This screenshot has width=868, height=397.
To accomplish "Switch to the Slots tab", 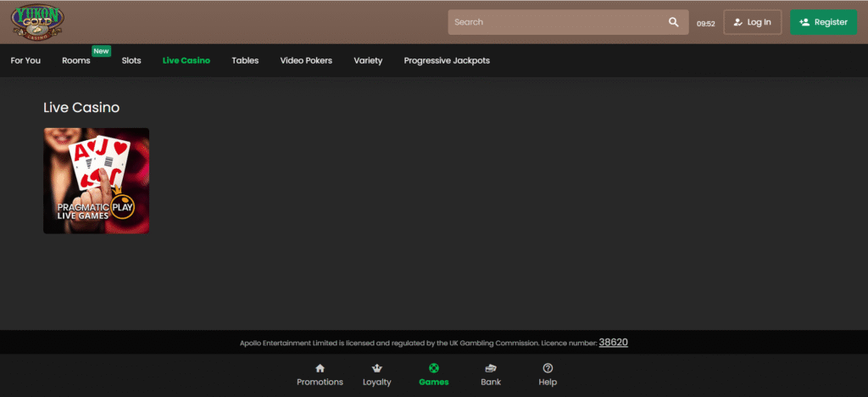I will [131, 60].
